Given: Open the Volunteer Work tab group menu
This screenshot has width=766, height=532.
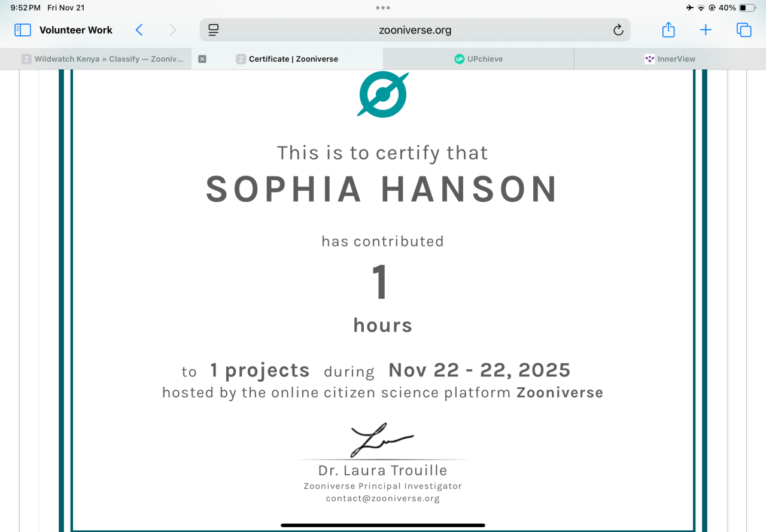Looking at the screenshot, I should click(x=76, y=30).
